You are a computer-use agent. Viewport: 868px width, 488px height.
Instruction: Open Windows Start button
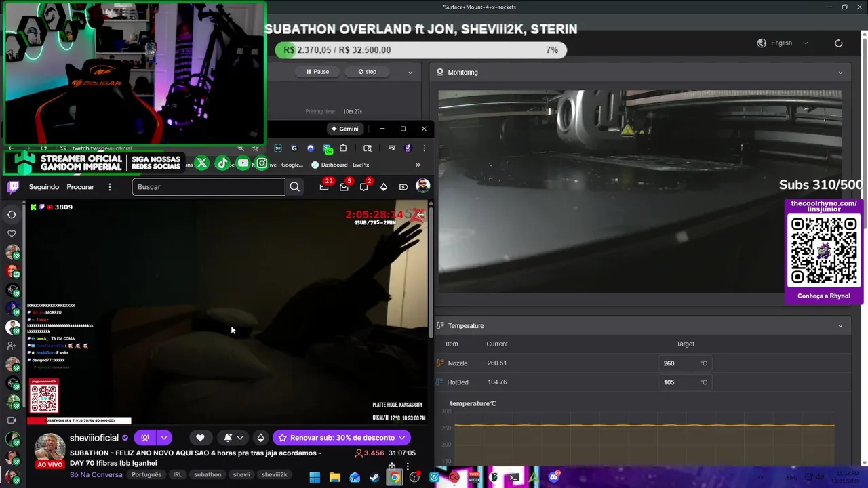pos(315,477)
